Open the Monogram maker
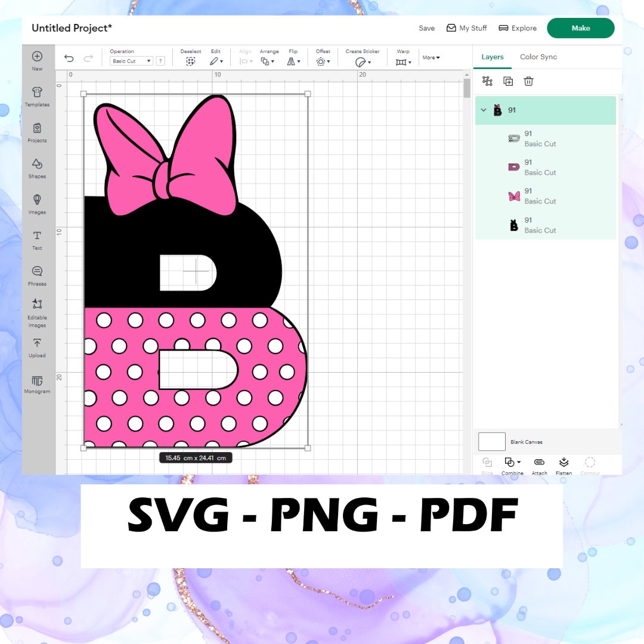Image resolution: width=644 pixels, height=644 pixels. point(37,385)
